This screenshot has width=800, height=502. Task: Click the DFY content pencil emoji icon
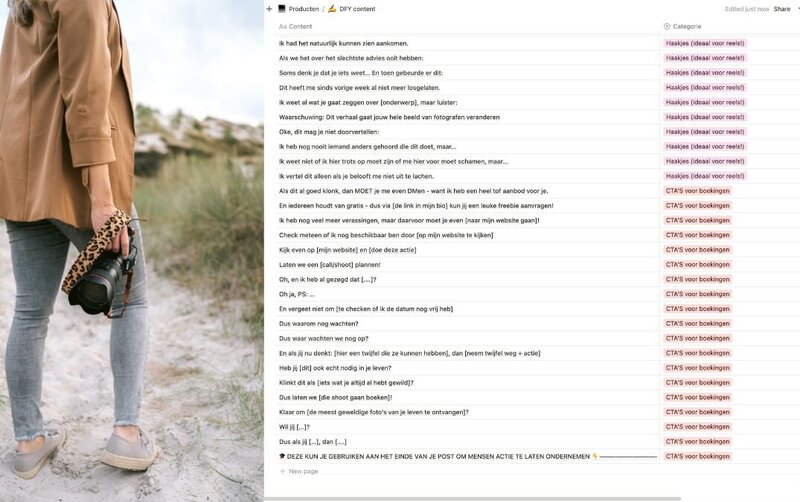(332, 9)
